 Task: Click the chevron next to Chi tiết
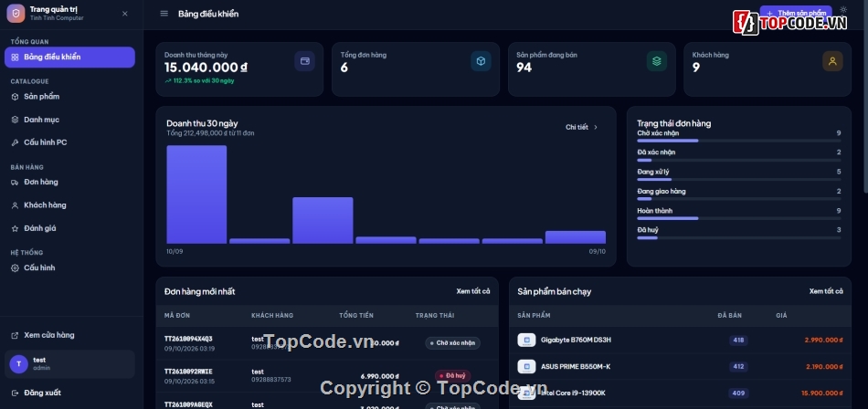coord(596,127)
